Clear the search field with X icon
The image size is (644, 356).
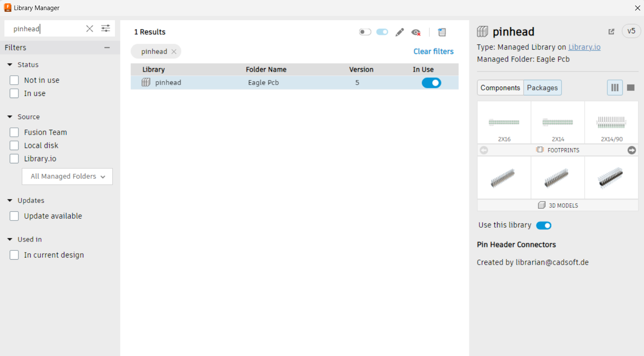tap(90, 29)
